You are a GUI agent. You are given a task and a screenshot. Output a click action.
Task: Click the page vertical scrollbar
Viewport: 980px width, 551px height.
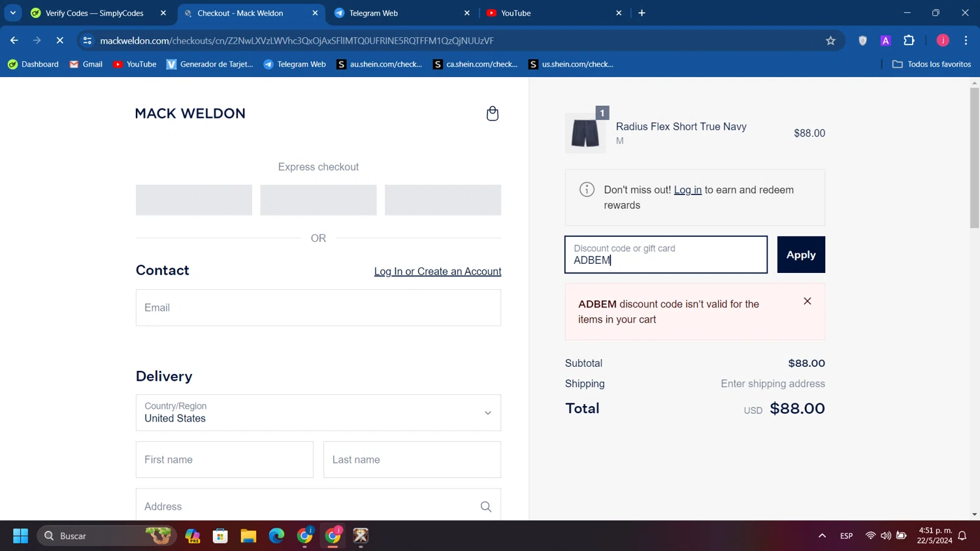pos(974,157)
